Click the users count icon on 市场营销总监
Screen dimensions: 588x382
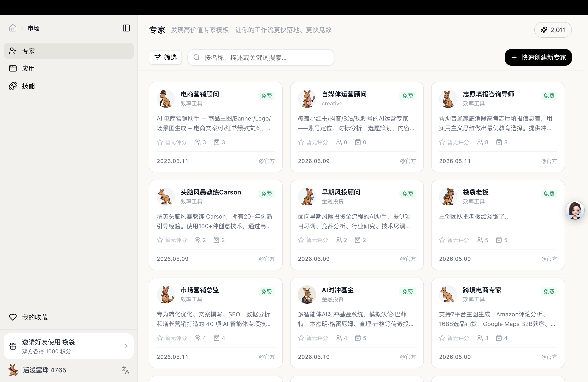(x=197, y=338)
